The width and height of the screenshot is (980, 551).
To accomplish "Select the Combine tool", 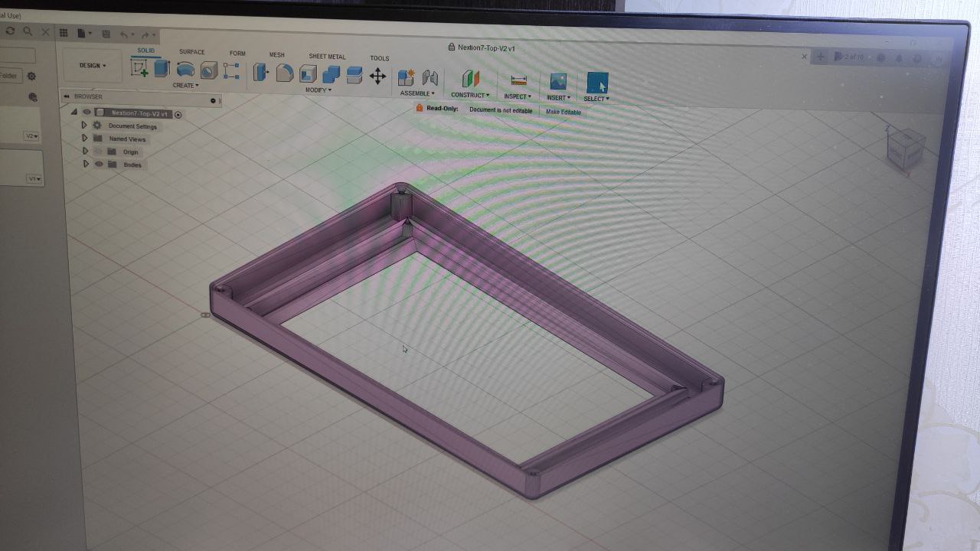I will point(331,74).
